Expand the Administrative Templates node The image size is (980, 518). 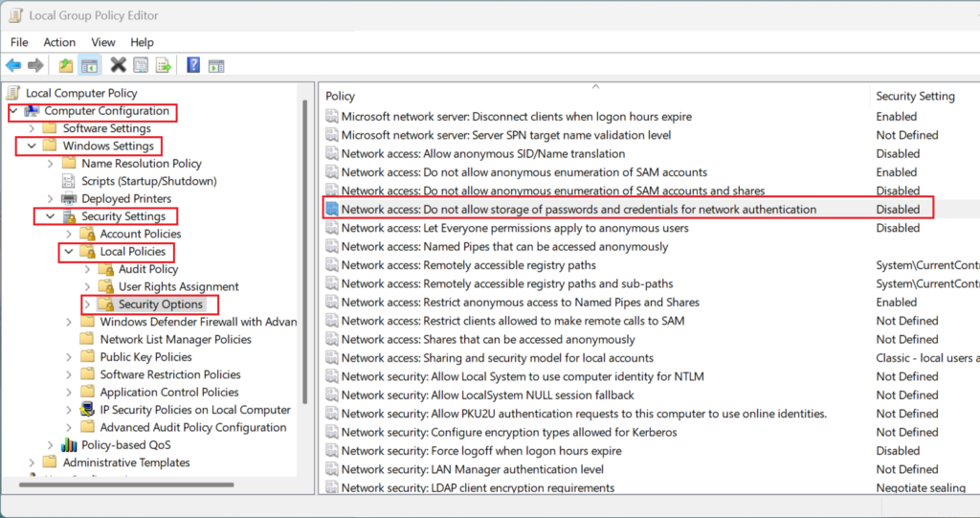tap(32, 462)
